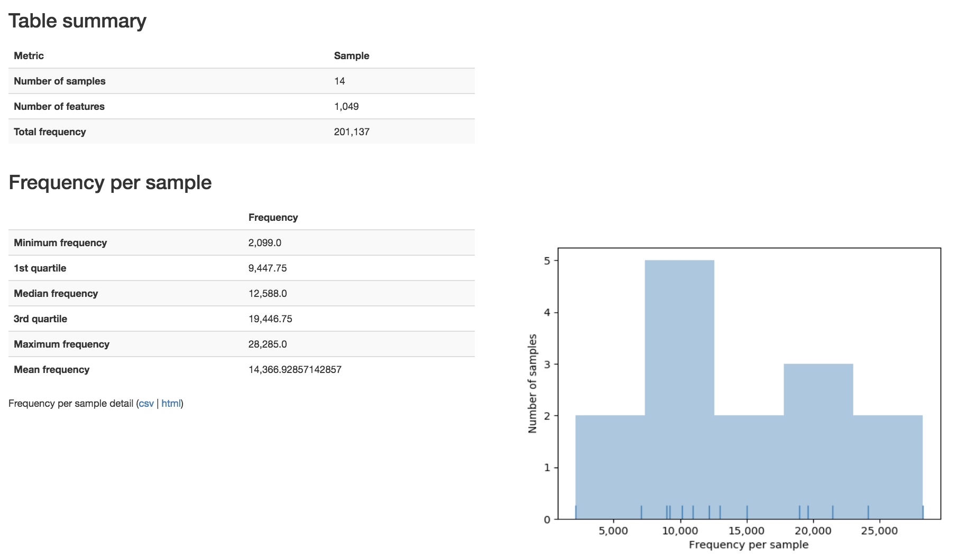This screenshot has height=560, width=956.
Task: Click the 10,000 x-axis tick label
Action: (680, 531)
